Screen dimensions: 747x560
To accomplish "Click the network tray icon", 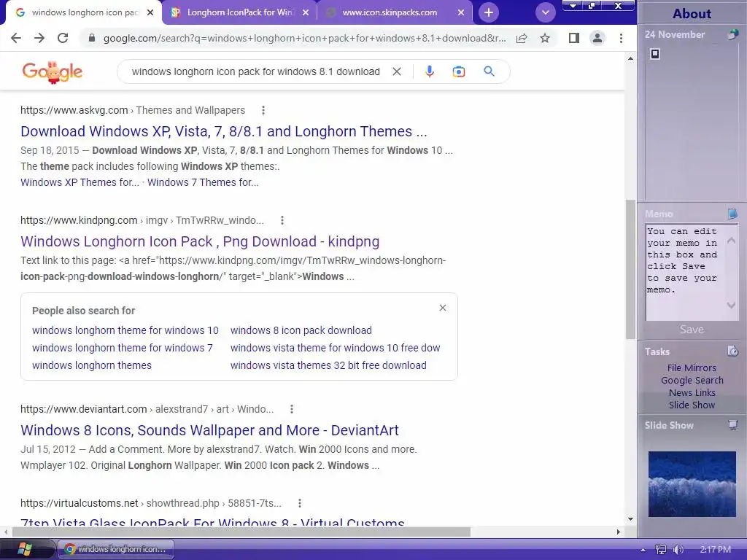I will (x=660, y=550).
